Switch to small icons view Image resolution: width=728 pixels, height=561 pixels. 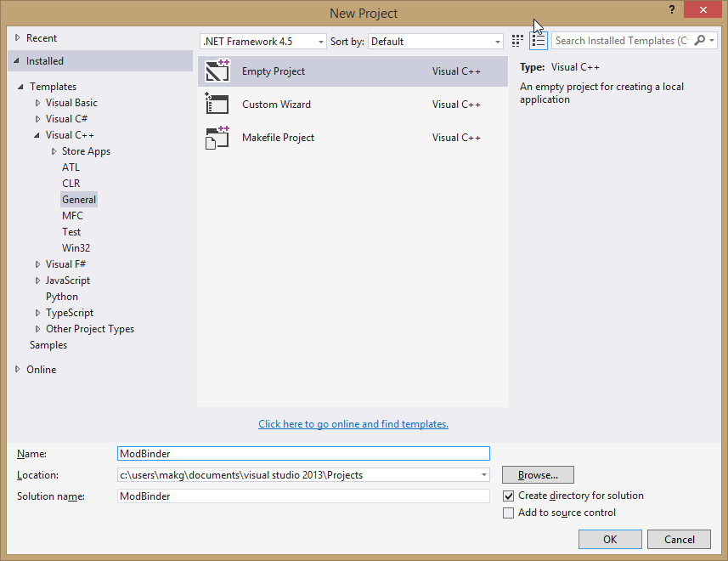517,41
